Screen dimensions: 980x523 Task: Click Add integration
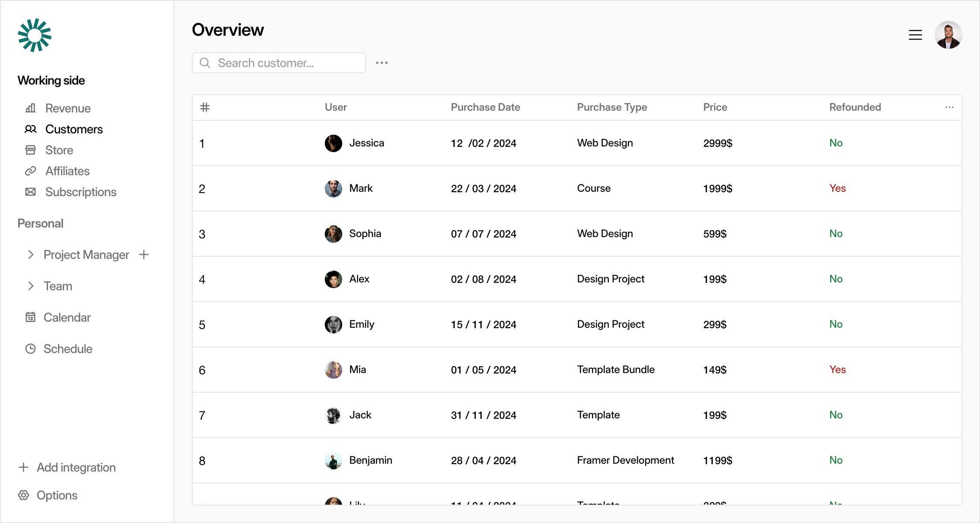point(67,467)
